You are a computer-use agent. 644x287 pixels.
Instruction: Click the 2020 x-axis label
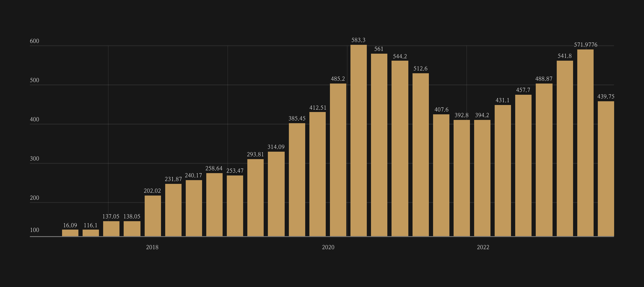(328, 247)
